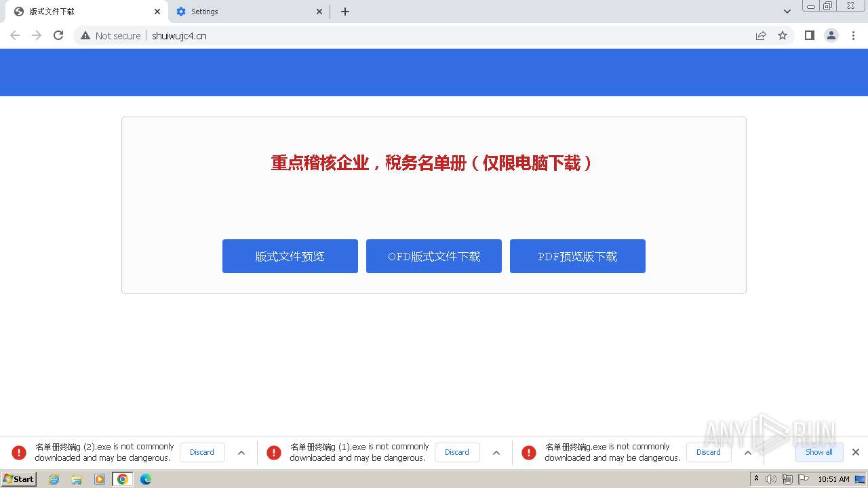Bookmark this tab with star icon
This screenshot has height=488, width=868.
pos(783,35)
